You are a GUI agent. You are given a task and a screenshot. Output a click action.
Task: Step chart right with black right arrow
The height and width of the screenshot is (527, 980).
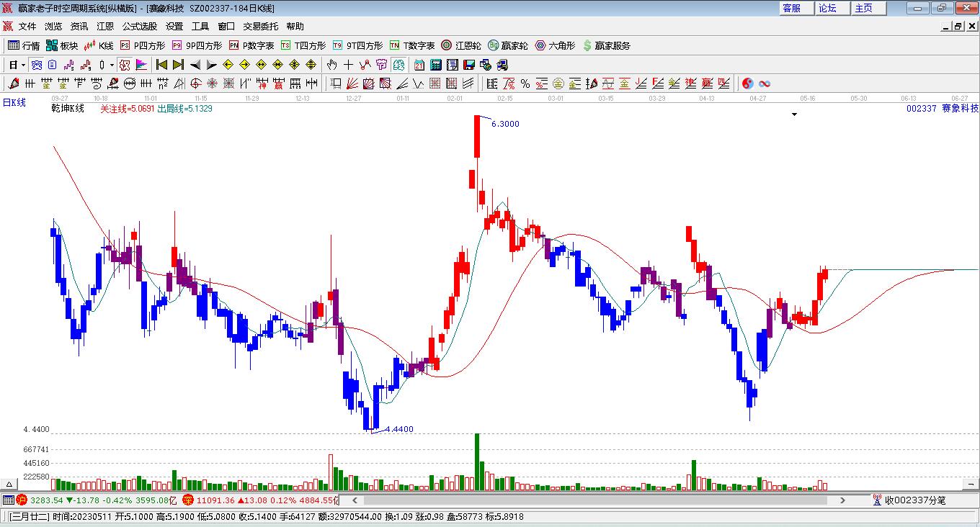point(211,65)
